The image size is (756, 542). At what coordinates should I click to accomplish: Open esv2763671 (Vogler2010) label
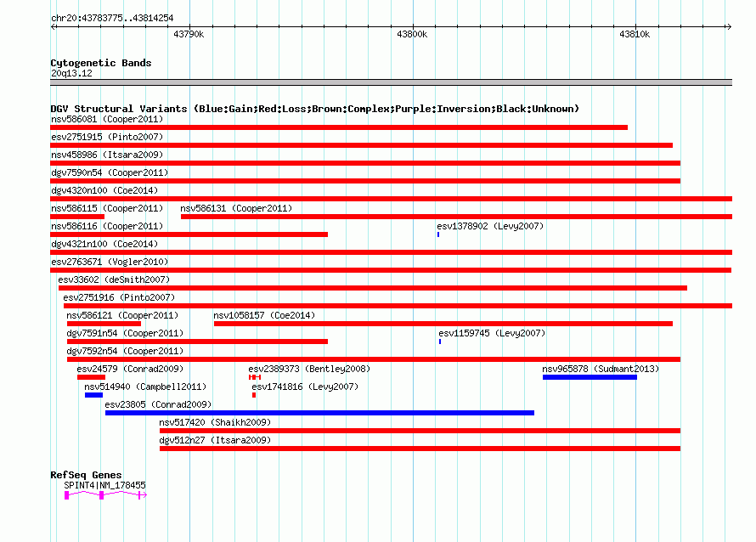coord(110,262)
